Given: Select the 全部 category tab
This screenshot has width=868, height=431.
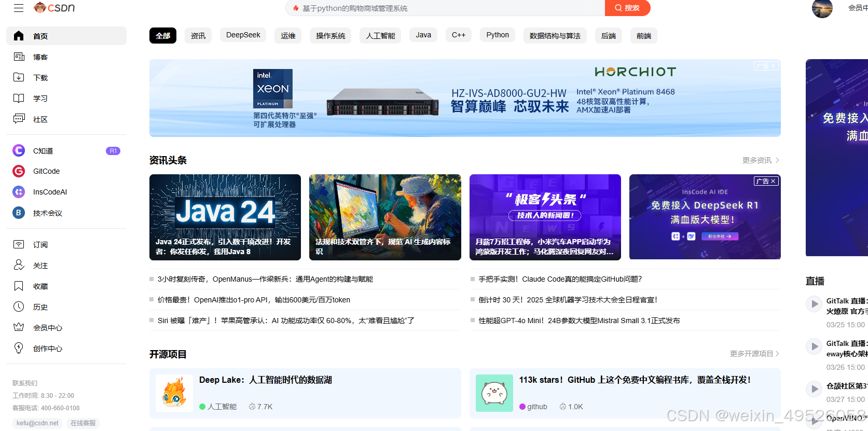Looking at the screenshot, I should pyautogui.click(x=163, y=35).
